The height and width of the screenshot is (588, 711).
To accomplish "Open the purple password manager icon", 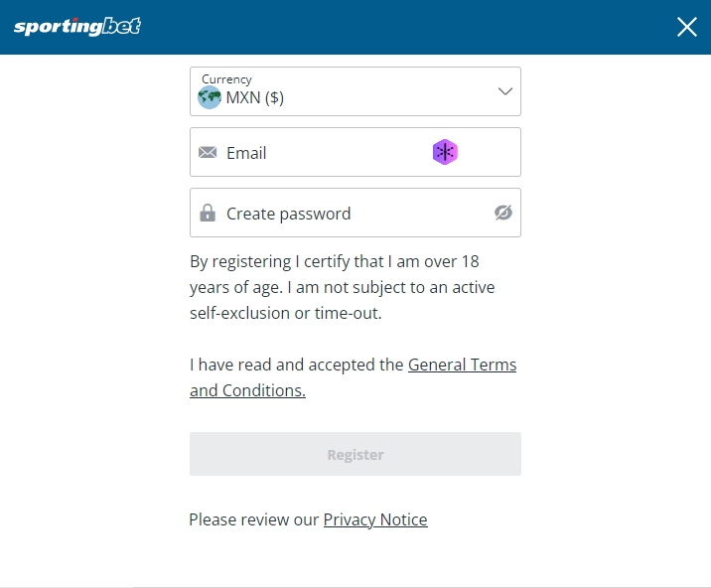I will pyautogui.click(x=445, y=152).
